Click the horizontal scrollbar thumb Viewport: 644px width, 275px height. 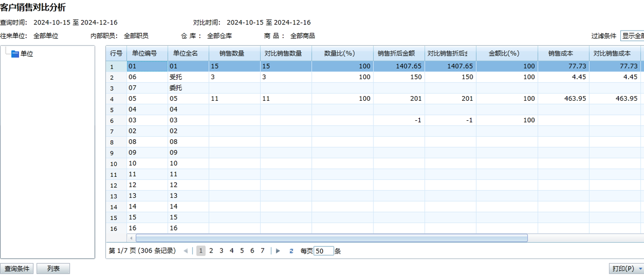pos(331,238)
